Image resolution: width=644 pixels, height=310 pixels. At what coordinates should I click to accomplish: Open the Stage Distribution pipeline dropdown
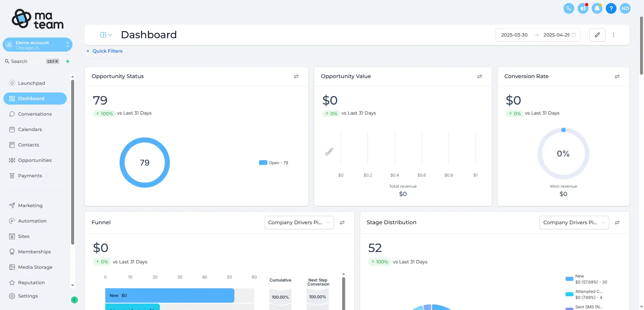[574, 223]
